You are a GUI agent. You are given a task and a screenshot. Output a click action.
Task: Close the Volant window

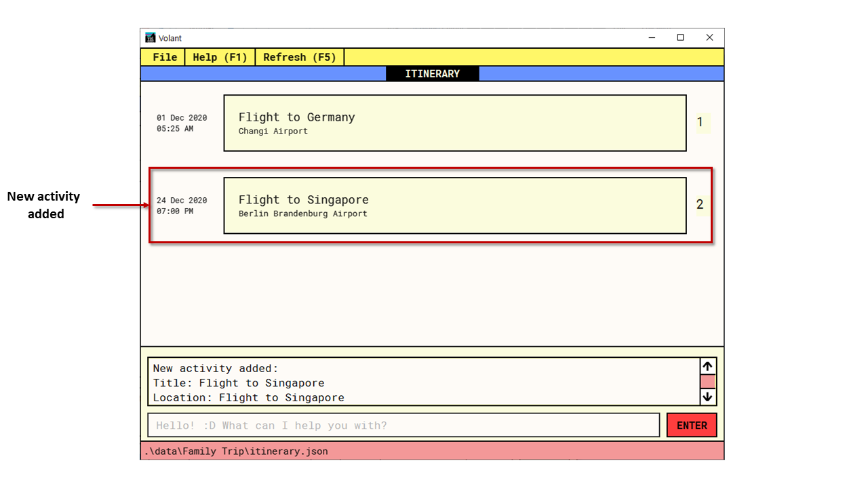click(x=710, y=38)
